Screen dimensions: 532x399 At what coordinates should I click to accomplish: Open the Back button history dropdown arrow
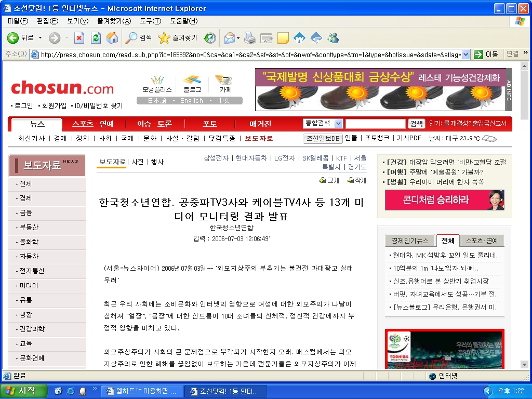pos(40,37)
